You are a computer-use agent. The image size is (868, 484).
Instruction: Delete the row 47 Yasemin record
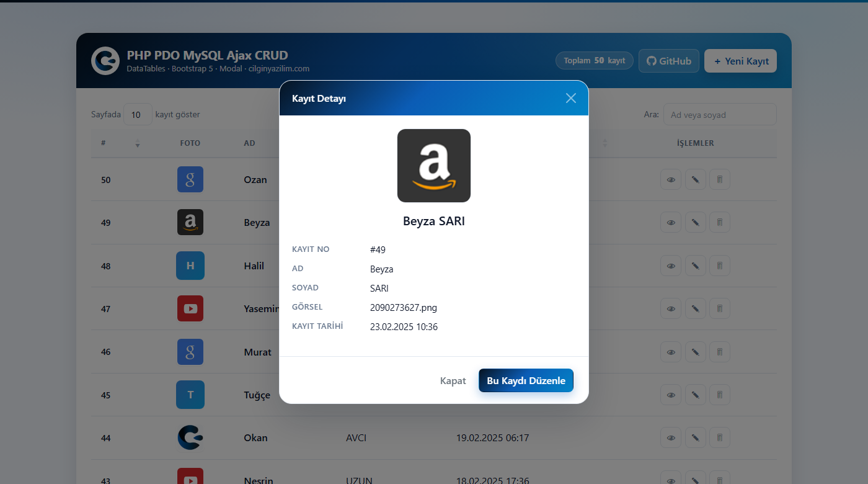point(720,308)
